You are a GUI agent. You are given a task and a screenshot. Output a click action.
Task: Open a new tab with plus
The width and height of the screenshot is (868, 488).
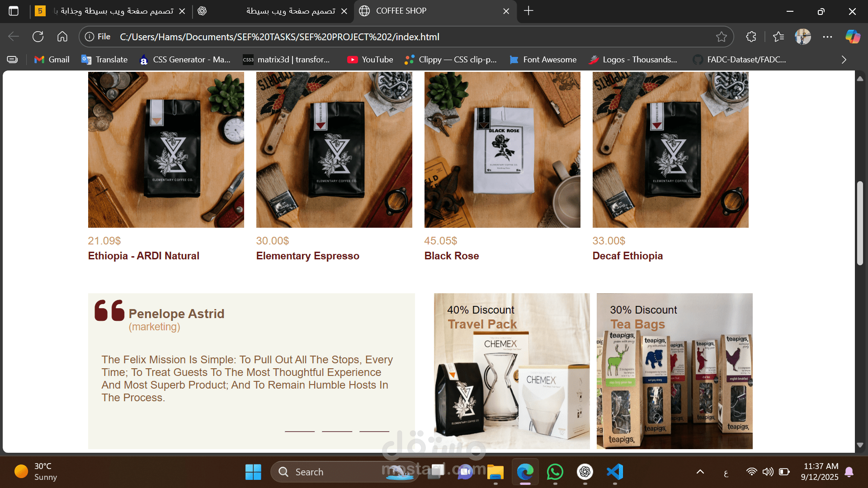[x=528, y=11]
